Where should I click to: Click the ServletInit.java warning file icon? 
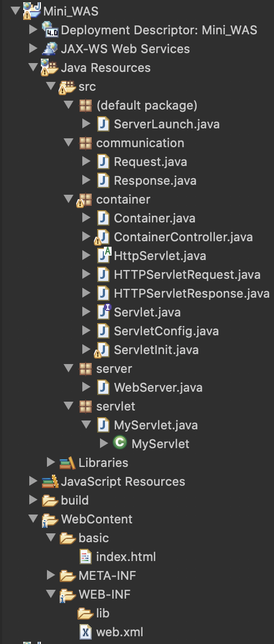click(103, 350)
